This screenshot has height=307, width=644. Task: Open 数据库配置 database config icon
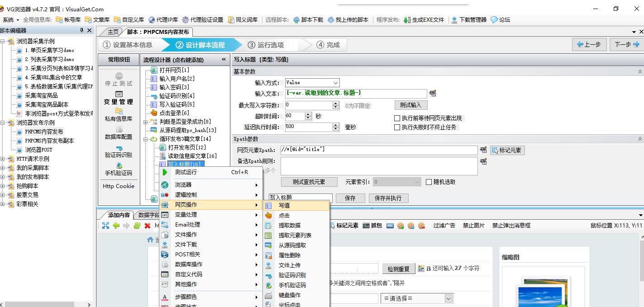119,129
